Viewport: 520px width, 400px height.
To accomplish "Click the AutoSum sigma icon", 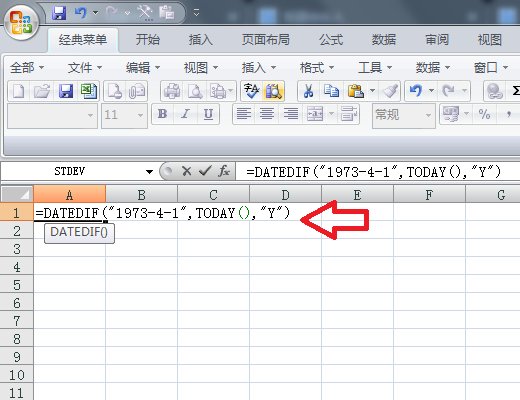I will tap(515, 91).
